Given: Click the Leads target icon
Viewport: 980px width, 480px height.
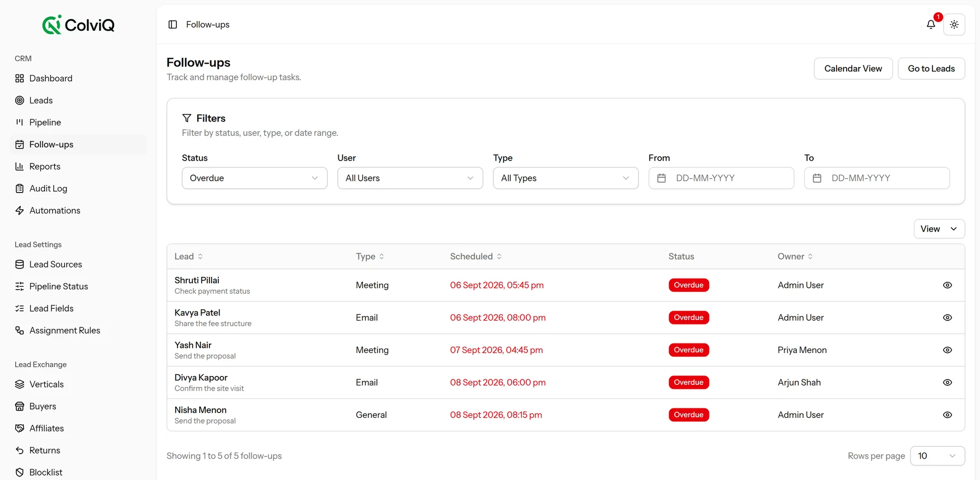Looking at the screenshot, I should [x=20, y=100].
